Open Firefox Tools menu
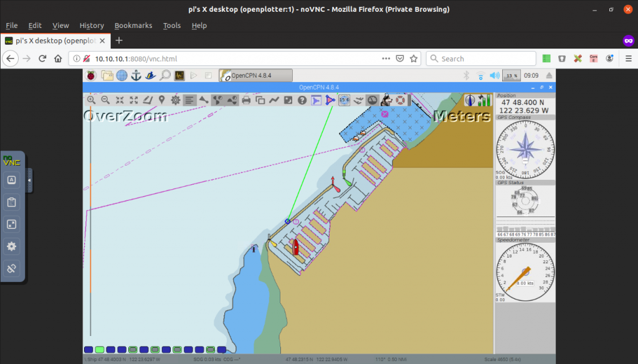The width and height of the screenshot is (638, 364). [172, 25]
